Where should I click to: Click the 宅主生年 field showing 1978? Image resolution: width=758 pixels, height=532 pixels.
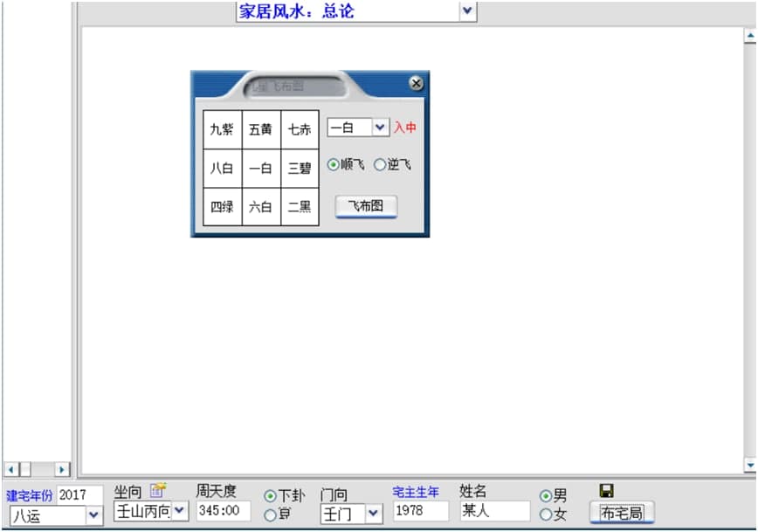tap(421, 511)
